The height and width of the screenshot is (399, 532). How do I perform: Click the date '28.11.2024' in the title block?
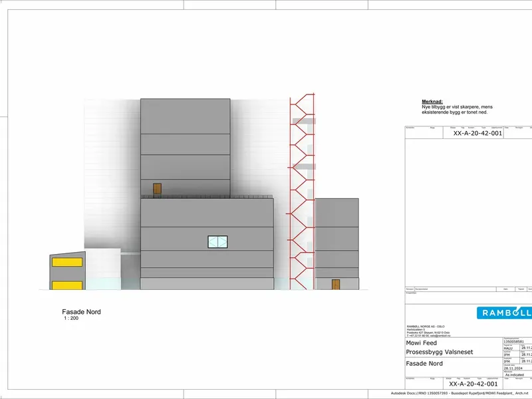point(513,368)
